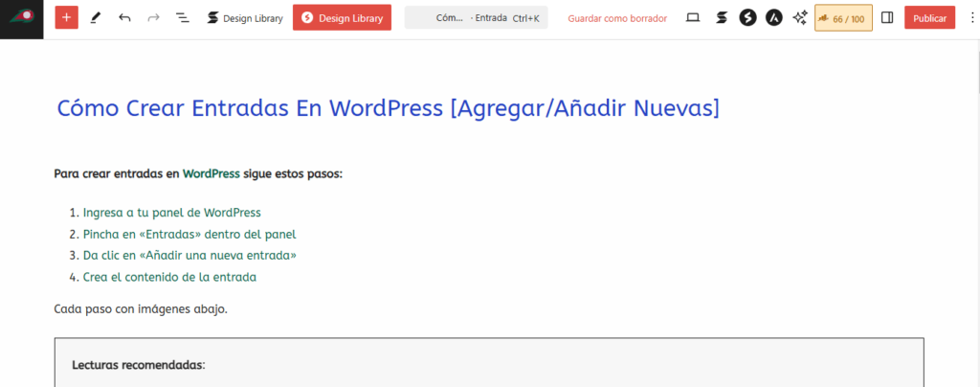
Task: Open the document overview list view
Action: click(x=182, y=18)
